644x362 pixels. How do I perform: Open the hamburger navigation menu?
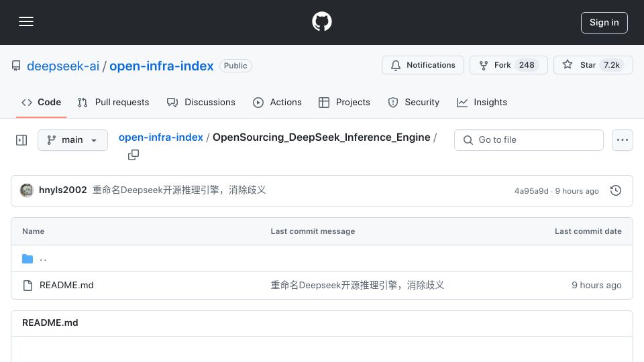(26, 21)
